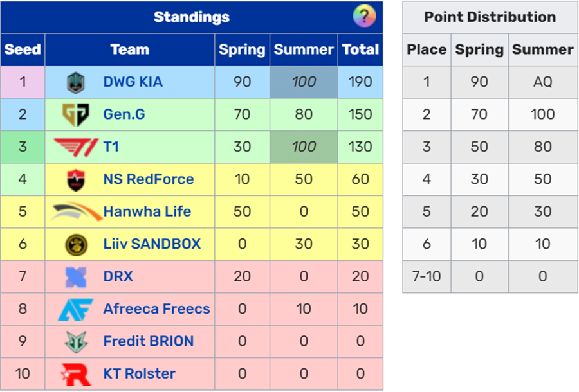Viewport: 579px width, 392px height.
Task: Click the Summer column header in Standings
Action: click(304, 49)
